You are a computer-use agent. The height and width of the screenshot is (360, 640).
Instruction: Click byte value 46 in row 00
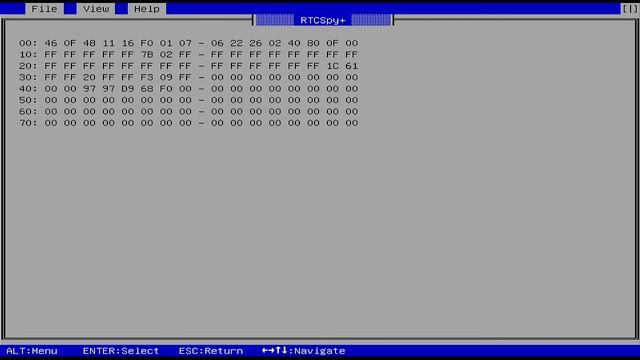click(51, 43)
